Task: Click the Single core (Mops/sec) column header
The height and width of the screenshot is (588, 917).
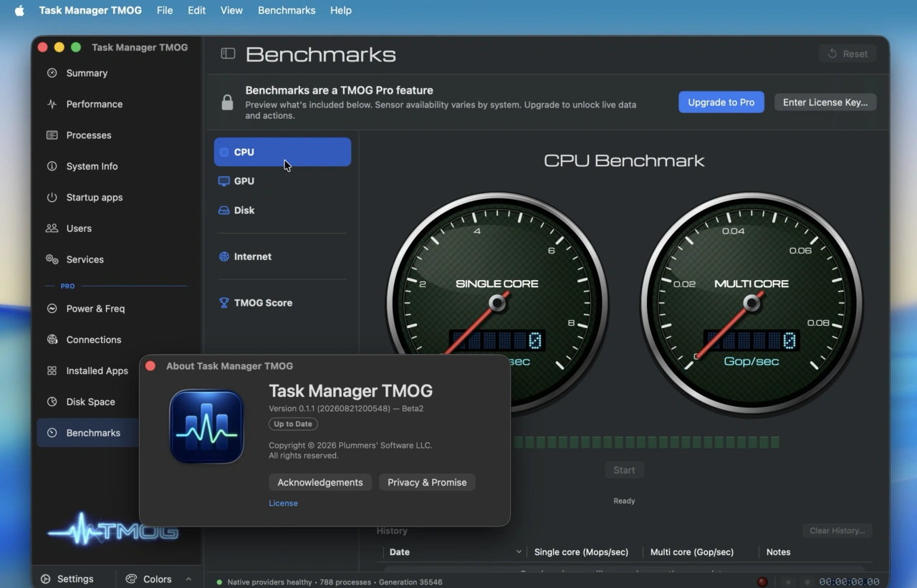Action: 581,552
